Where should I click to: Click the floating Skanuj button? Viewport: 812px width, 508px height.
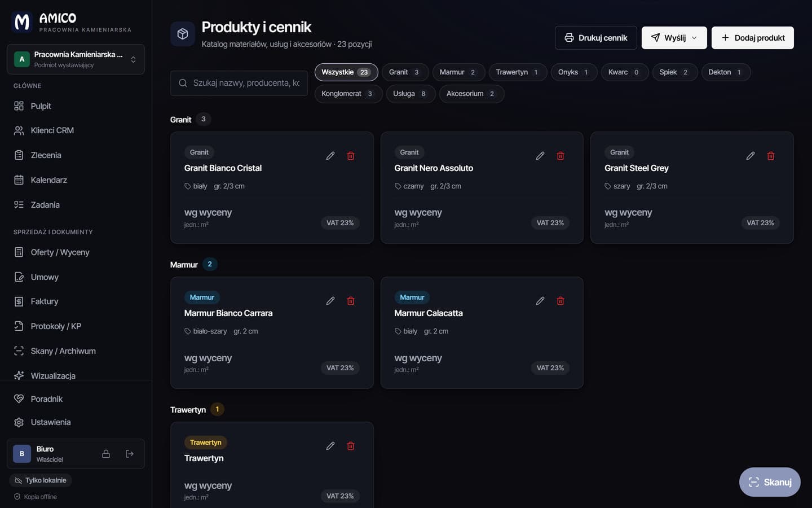tap(770, 482)
